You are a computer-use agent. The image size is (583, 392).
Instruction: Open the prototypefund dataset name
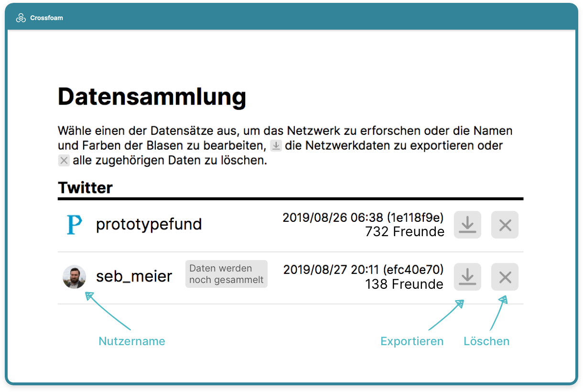149,224
